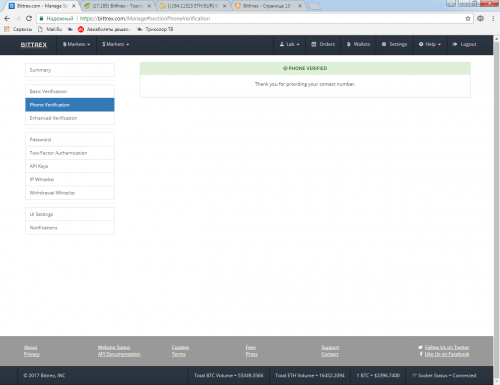Open the Help dropdown menu

(430, 44)
